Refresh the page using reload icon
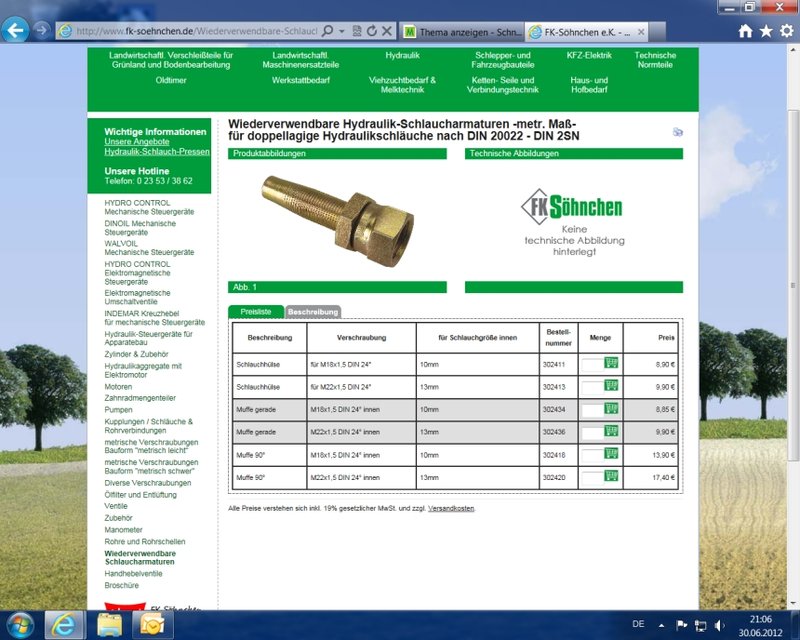This screenshot has width=800, height=640. 372,32
